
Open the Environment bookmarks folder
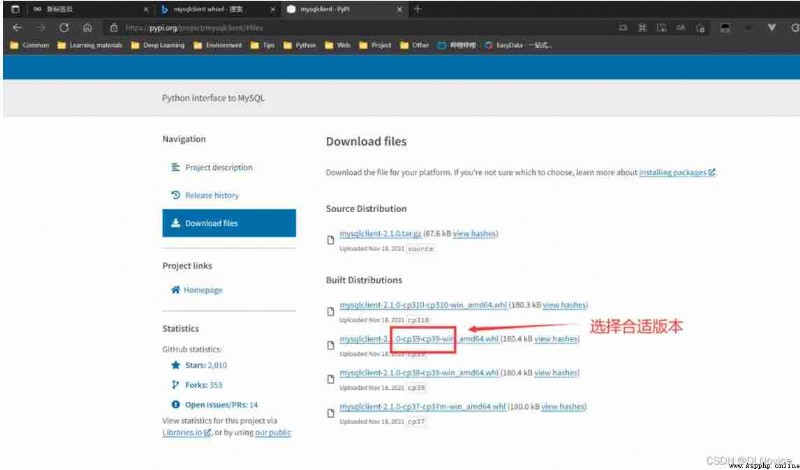click(218, 45)
